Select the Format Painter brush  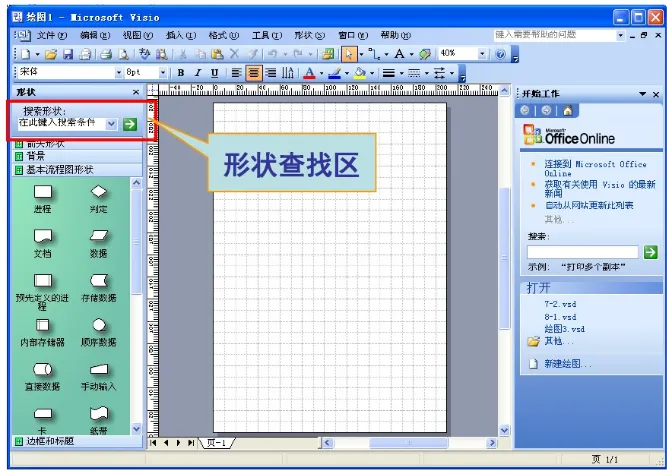point(253,54)
